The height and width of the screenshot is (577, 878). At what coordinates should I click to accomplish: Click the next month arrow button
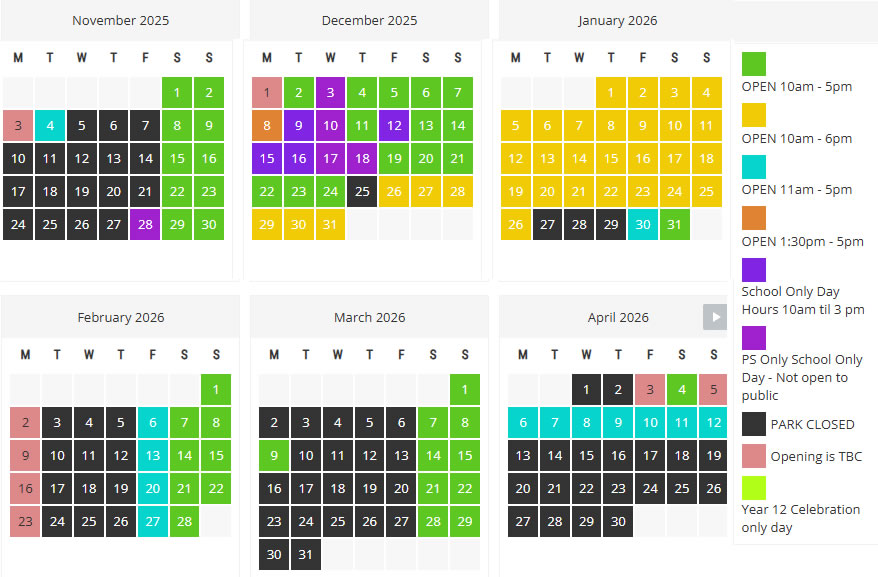point(714,317)
